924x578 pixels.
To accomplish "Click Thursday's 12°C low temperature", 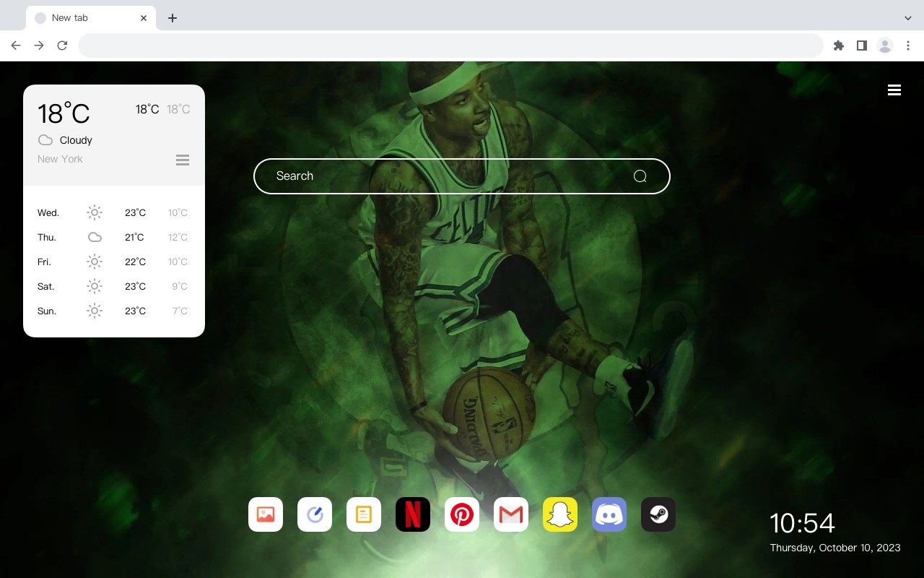I will coord(178,237).
